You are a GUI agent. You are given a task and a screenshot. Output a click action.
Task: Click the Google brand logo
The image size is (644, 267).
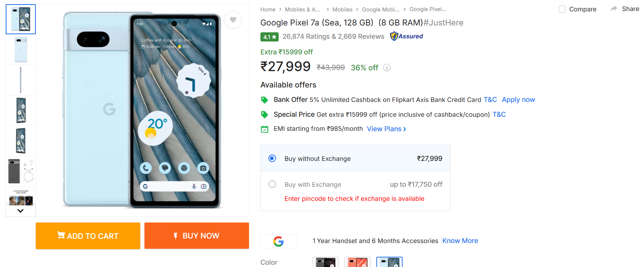[278, 241]
